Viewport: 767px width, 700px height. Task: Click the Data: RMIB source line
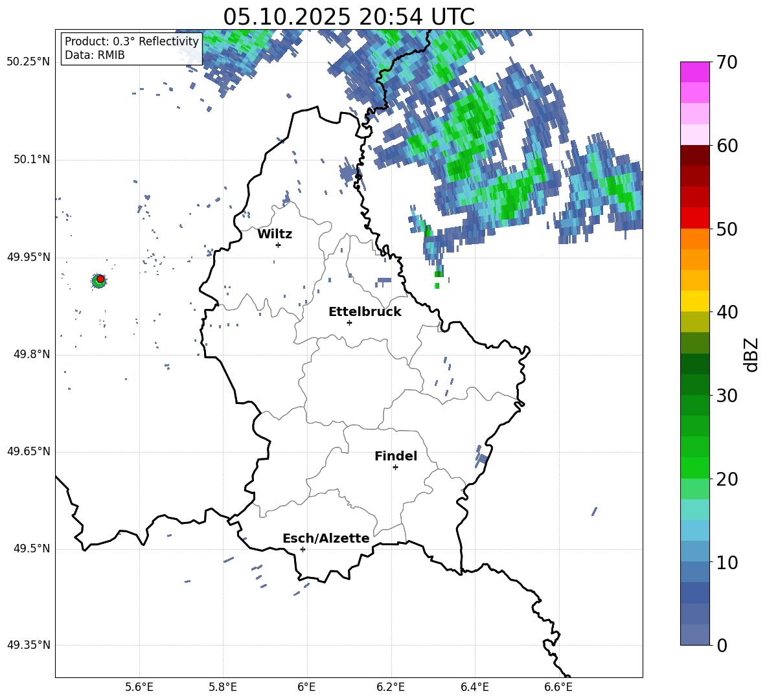pos(95,55)
